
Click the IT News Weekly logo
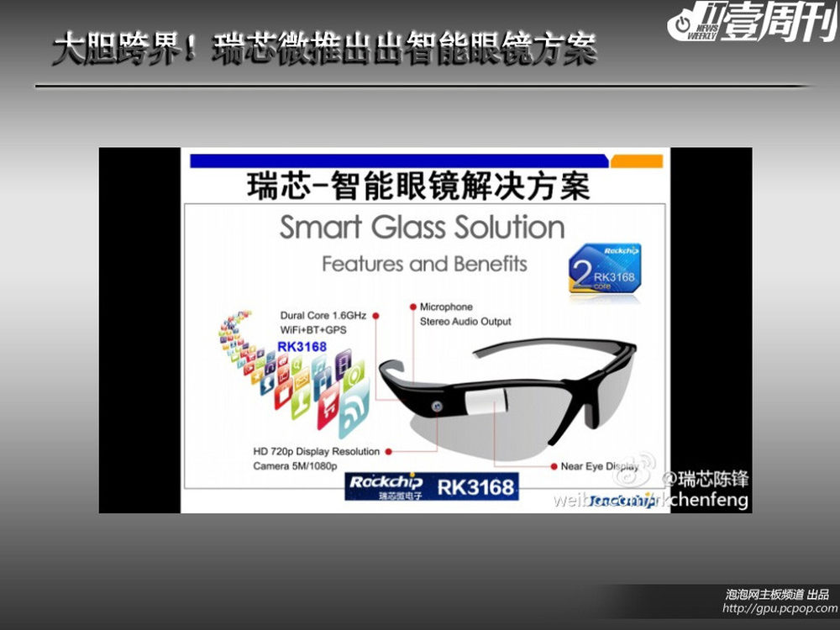coord(752,22)
